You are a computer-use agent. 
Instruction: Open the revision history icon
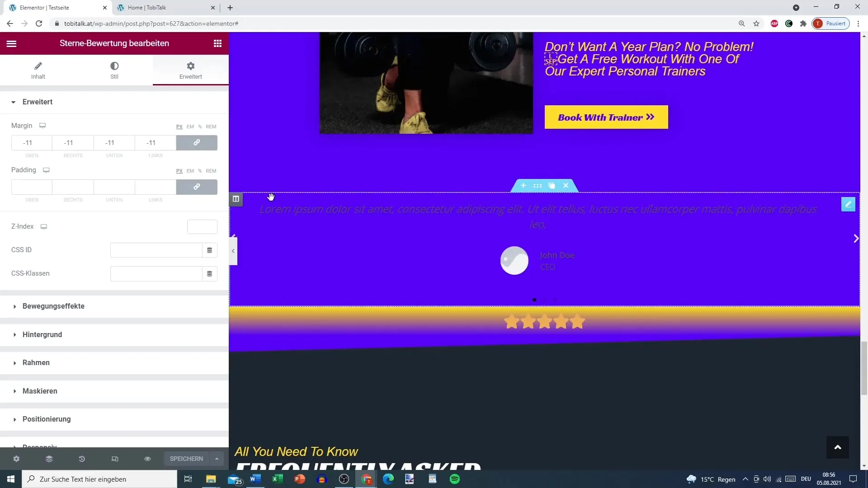pos(82,459)
